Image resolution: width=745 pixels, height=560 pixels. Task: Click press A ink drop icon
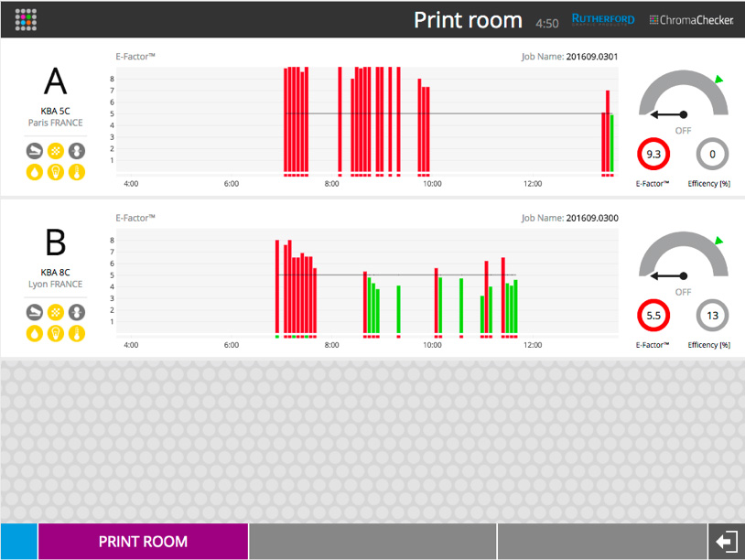pos(34,172)
